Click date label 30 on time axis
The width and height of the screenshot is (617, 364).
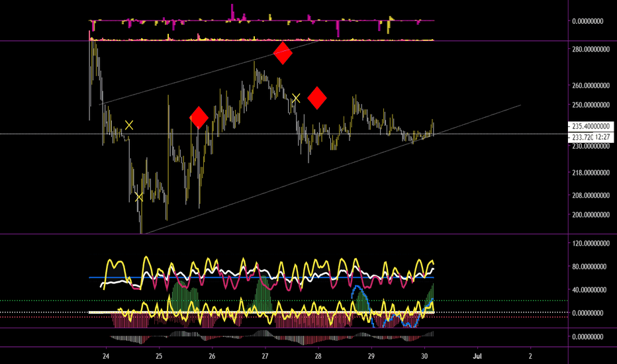(424, 356)
